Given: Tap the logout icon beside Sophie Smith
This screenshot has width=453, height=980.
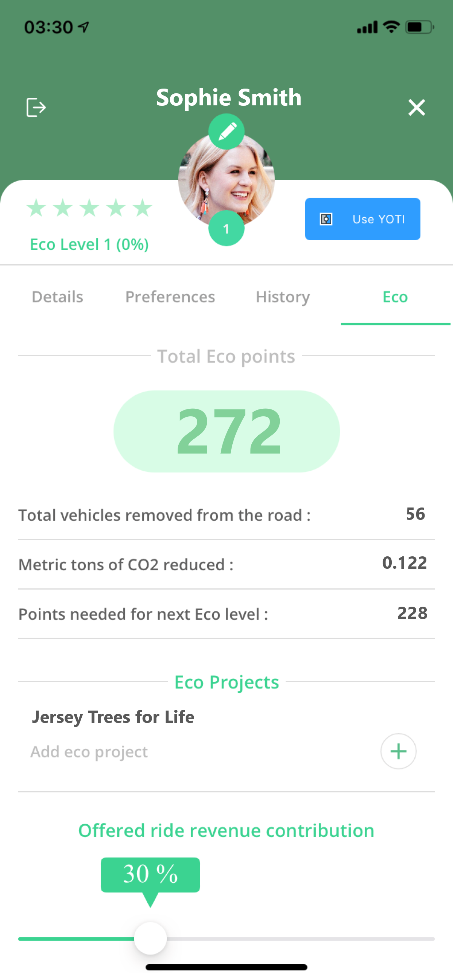Looking at the screenshot, I should [36, 107].
